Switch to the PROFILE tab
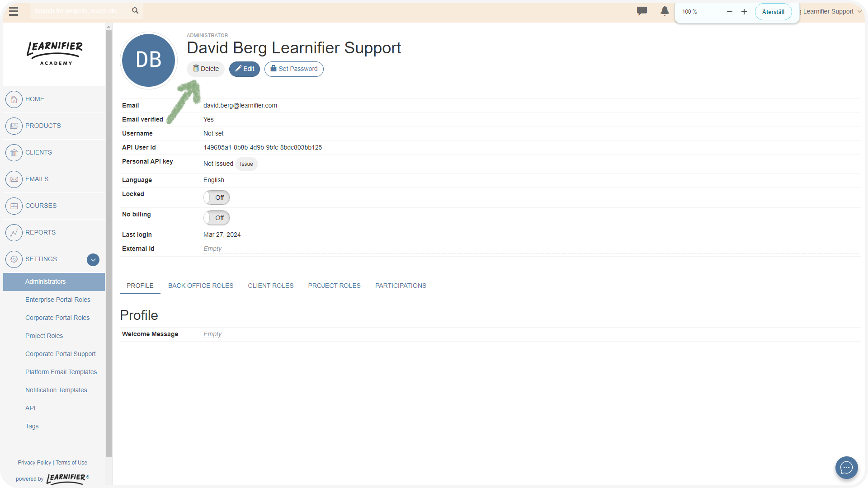 click(140, 286)
